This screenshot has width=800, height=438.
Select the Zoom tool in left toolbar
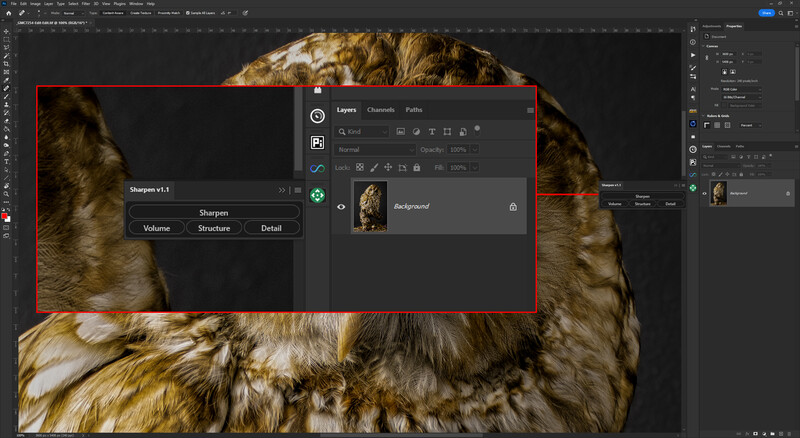click(x=6, y=194)
